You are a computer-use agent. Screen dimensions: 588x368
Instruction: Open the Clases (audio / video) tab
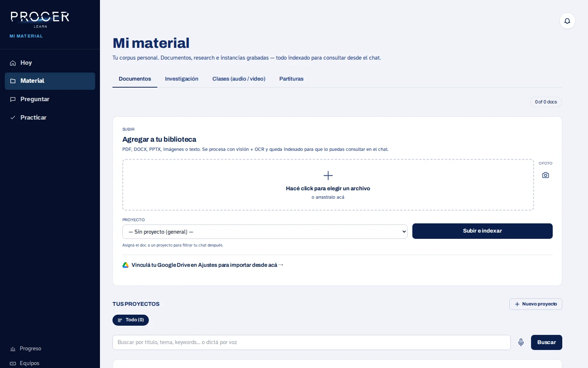[239, 79]
